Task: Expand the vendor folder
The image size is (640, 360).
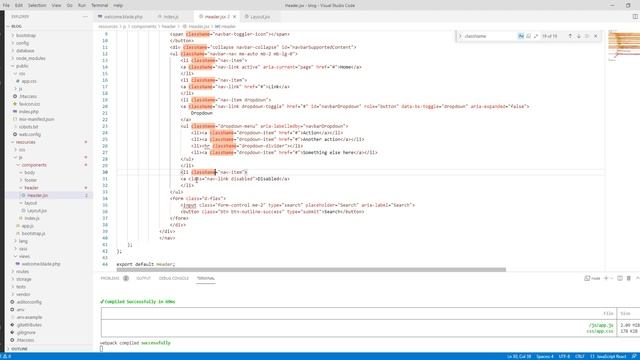Action: point(23,294)
